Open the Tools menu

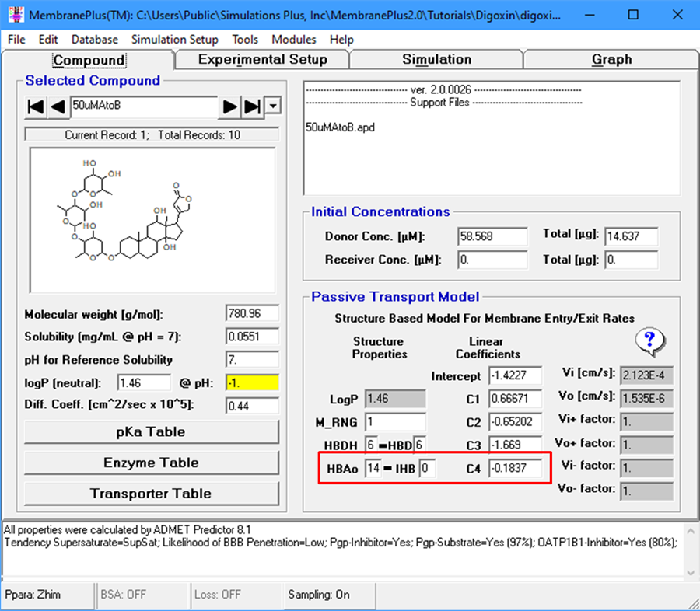pos(245,40)
